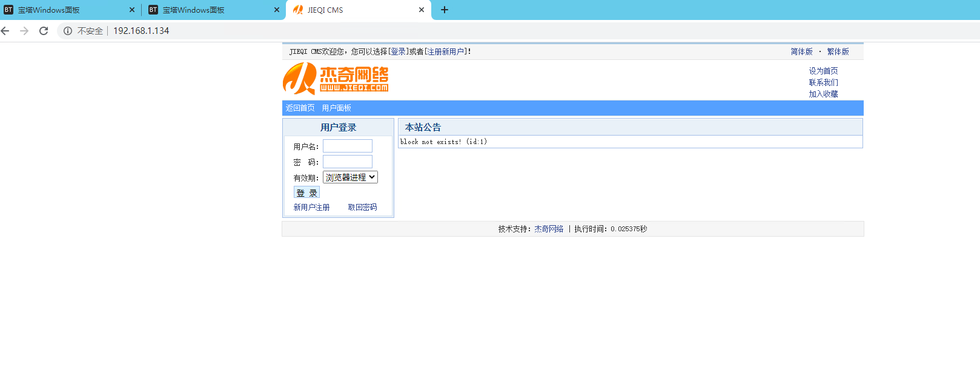The height and width of the screenshot is (365, 980).
Task: Click the 登 录 button
Action: pos(306,192)
